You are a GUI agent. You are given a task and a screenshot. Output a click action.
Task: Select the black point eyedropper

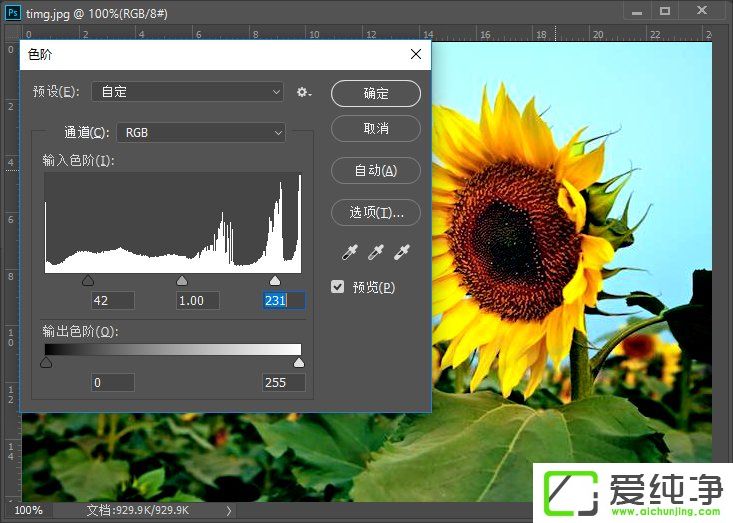[349, 254]
